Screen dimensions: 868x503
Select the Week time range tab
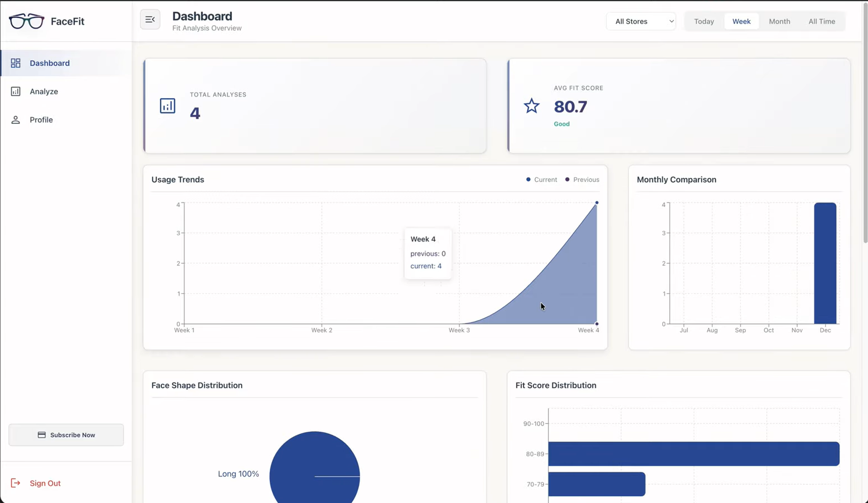741,21
